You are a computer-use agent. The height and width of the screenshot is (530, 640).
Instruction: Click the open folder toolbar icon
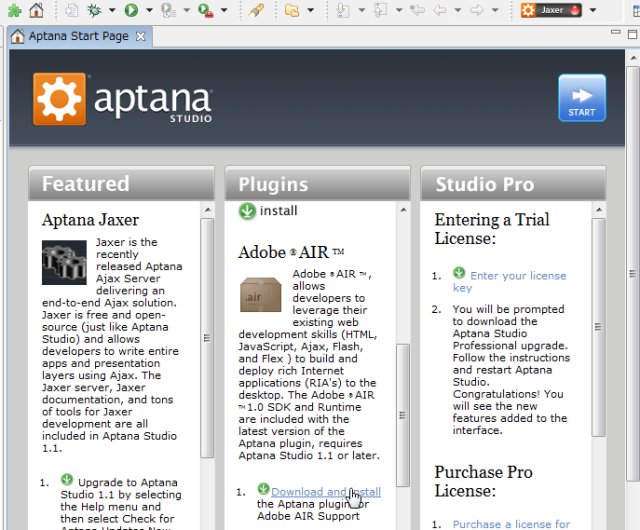tap(292, 10)
